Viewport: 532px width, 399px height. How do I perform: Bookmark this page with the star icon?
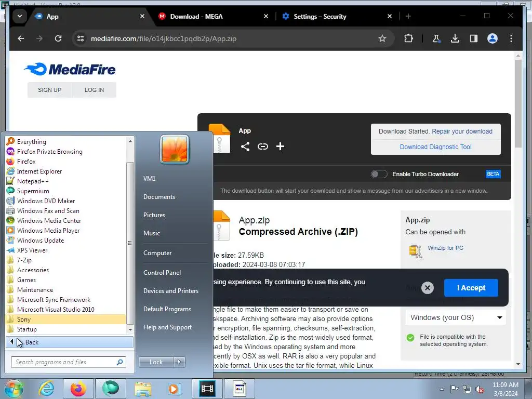tap(382, 38)
